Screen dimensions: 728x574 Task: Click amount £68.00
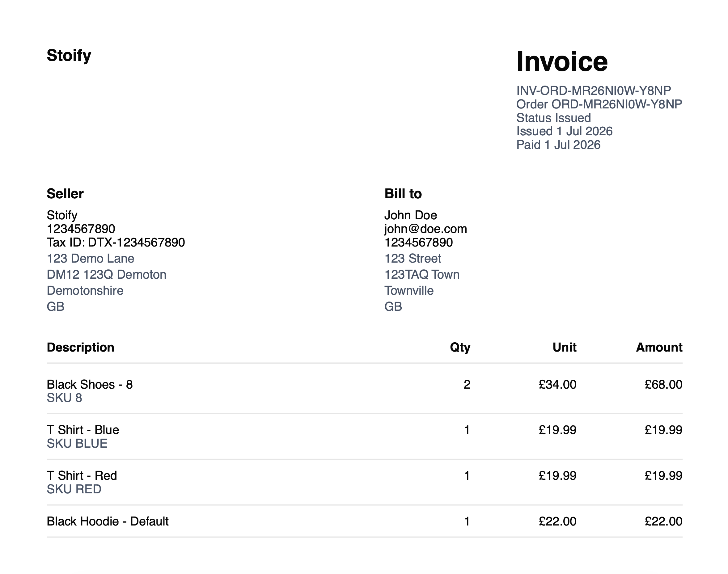[x=663, y=384]
